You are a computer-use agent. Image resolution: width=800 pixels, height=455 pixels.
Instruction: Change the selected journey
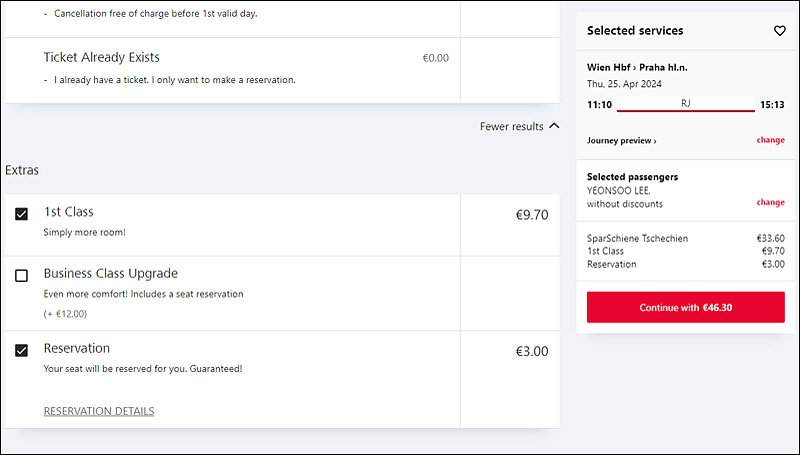[770, 140]
